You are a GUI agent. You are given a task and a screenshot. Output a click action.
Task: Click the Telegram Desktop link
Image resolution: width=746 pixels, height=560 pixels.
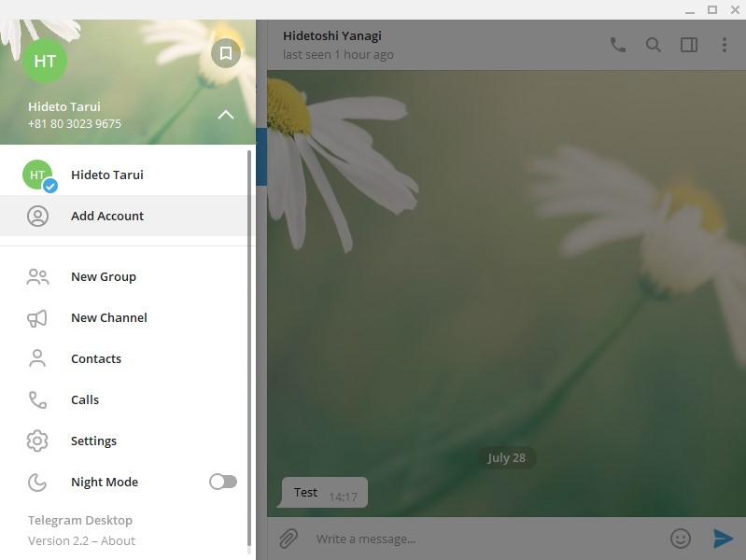click(x=80, y=520)
